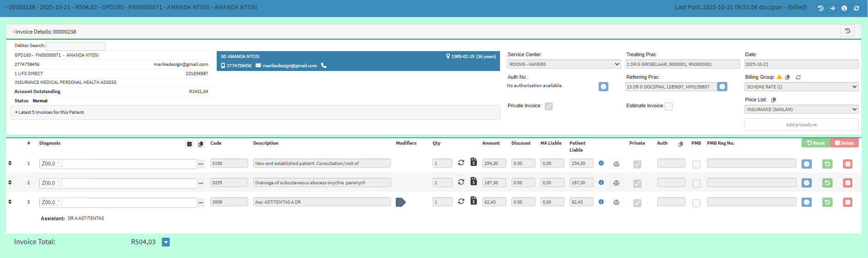Click the refresh icon in the top header bar
The width and height of the screenshot is (868, 258).
click(x=856, y=8)
